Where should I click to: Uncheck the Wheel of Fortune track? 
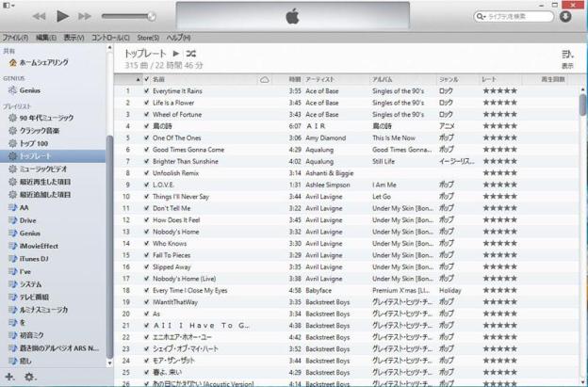point(147,114)
